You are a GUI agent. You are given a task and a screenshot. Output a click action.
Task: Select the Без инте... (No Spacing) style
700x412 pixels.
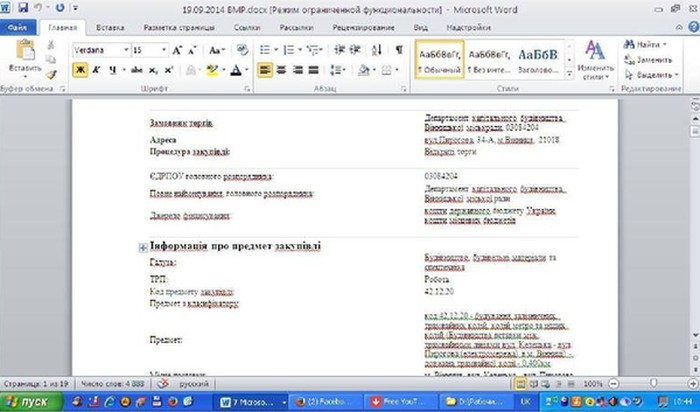[x=489, y=60]
